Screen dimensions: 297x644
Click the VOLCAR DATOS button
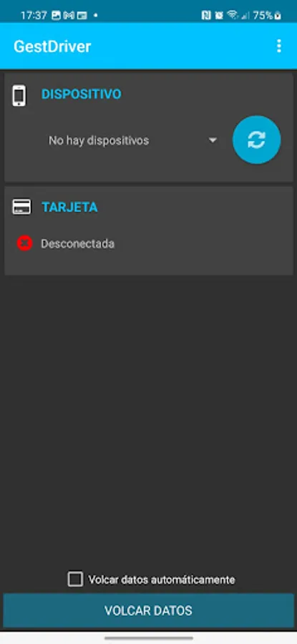coord(148,610)
